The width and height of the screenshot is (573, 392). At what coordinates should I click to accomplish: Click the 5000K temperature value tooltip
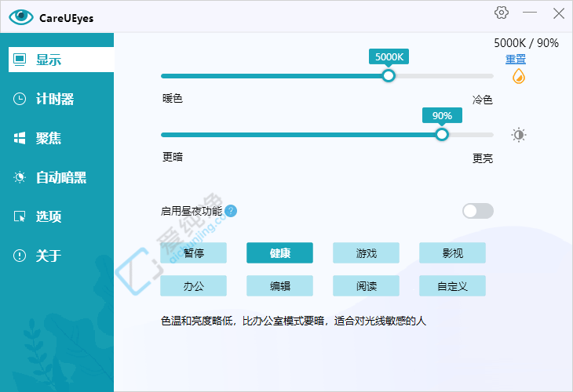click(389, 56)
